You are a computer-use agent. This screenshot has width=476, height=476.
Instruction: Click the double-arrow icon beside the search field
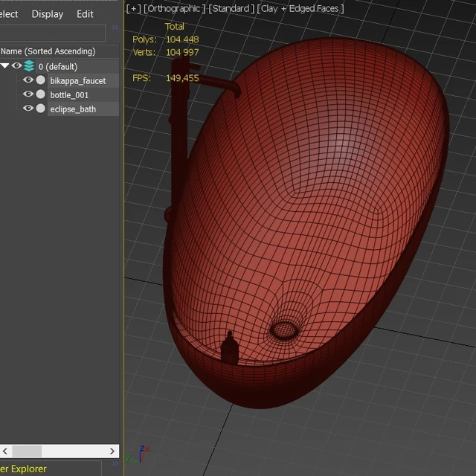(115, 28)
